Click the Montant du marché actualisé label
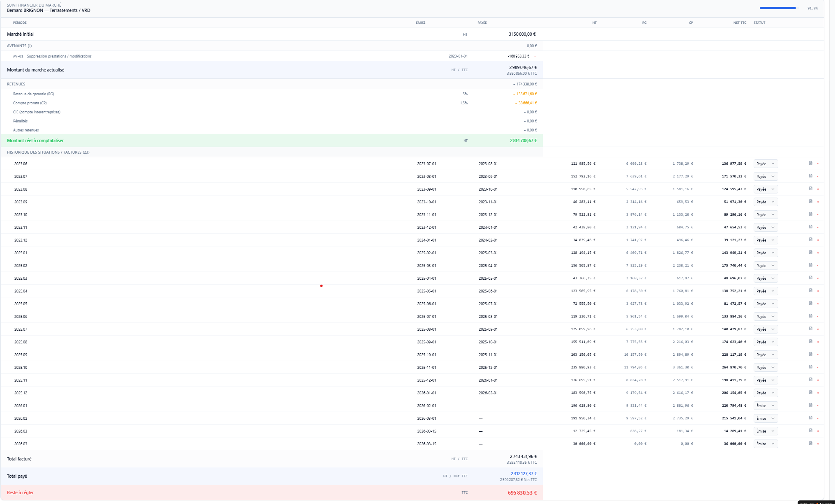Screen dimensions: 835x504 point(35,70)
